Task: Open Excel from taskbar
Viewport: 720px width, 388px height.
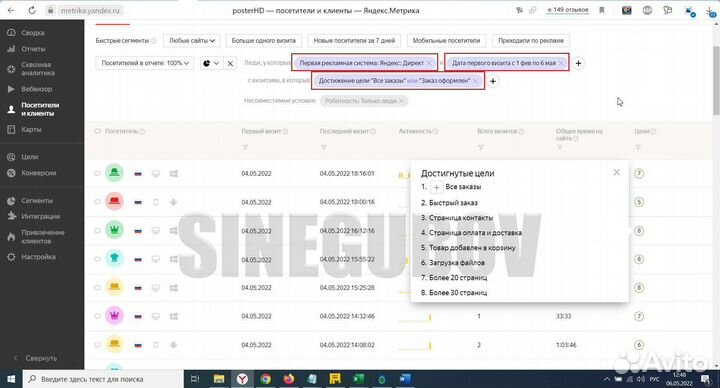Action: tap(358, 379)
